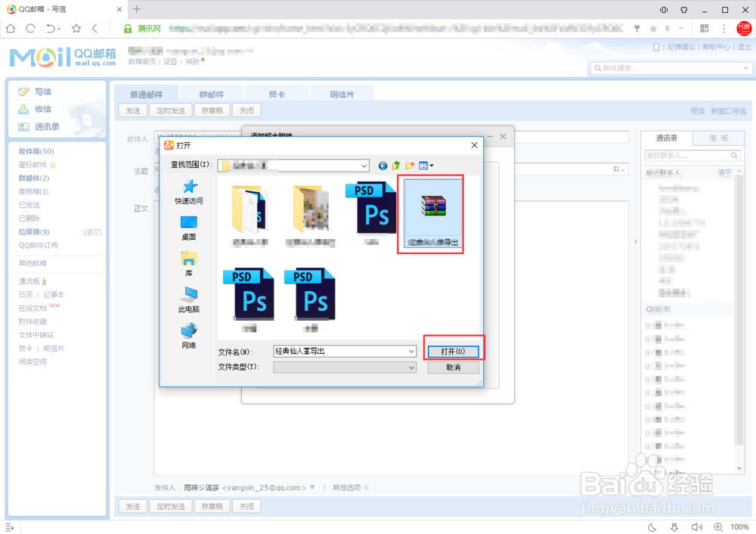This screenshot has height=534, width=756.
Task: Expand the 文件名 filename dropdown arrow
Action: tap(411, 352)
